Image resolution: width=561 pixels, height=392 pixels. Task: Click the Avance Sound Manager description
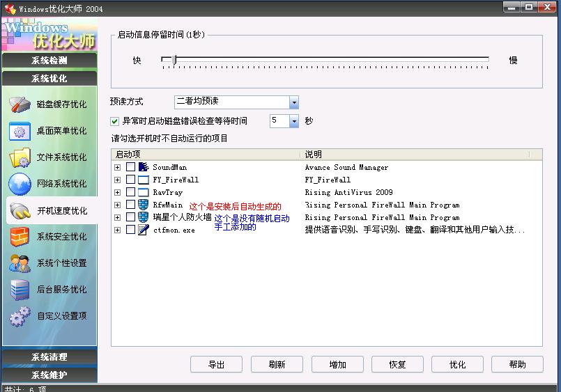(346, 167)
